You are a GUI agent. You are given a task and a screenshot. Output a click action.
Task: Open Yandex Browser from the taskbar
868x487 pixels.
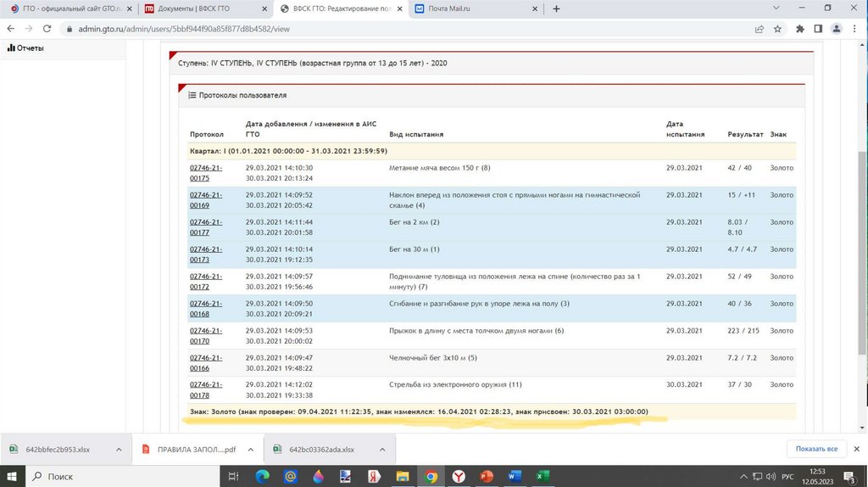tap(459, 477)
